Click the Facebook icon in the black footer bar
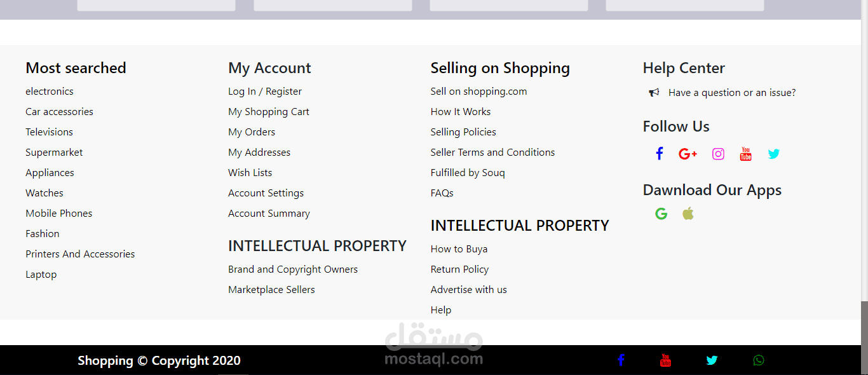This screenshot has width=868, height=375. (x=621, y=360)
